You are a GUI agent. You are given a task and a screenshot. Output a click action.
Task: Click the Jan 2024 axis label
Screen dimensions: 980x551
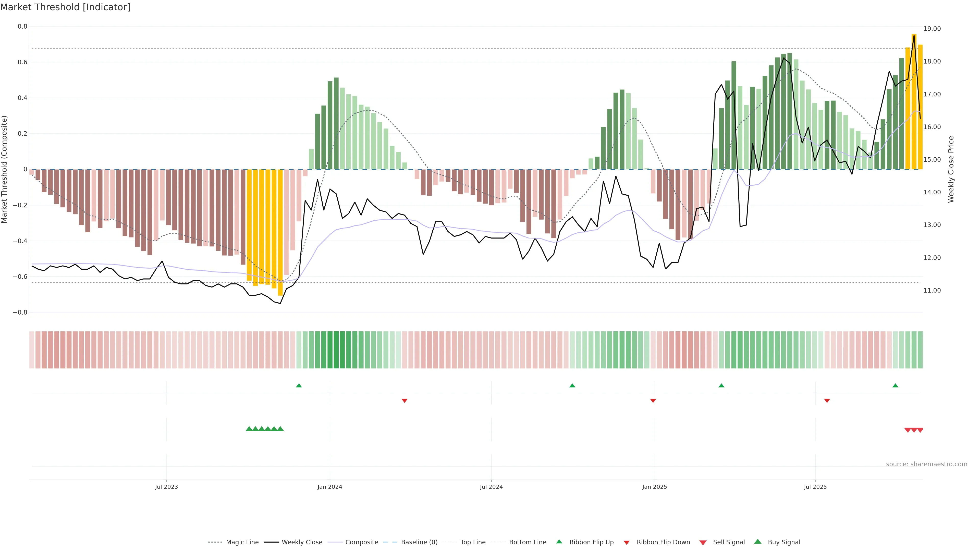coord(330,487)
